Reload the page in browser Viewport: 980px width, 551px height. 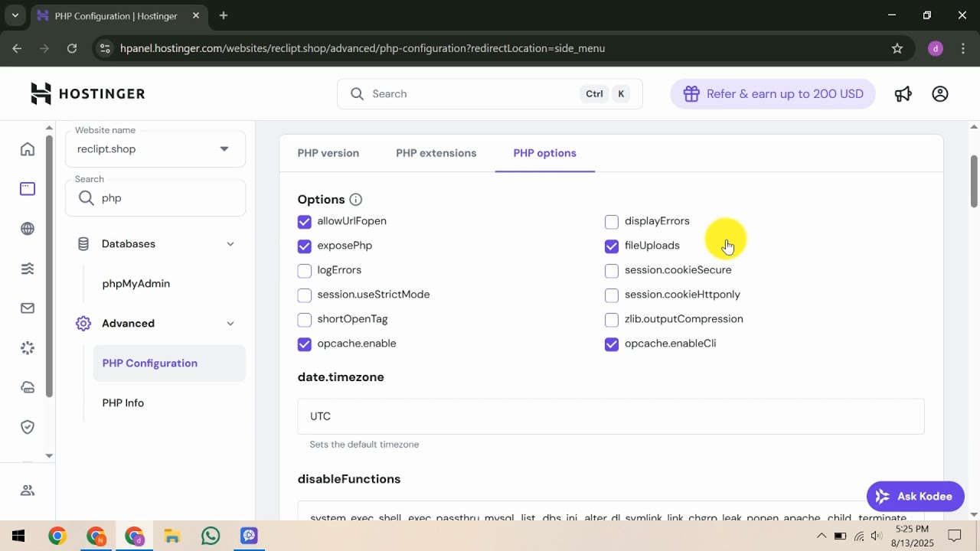point(72,48)
